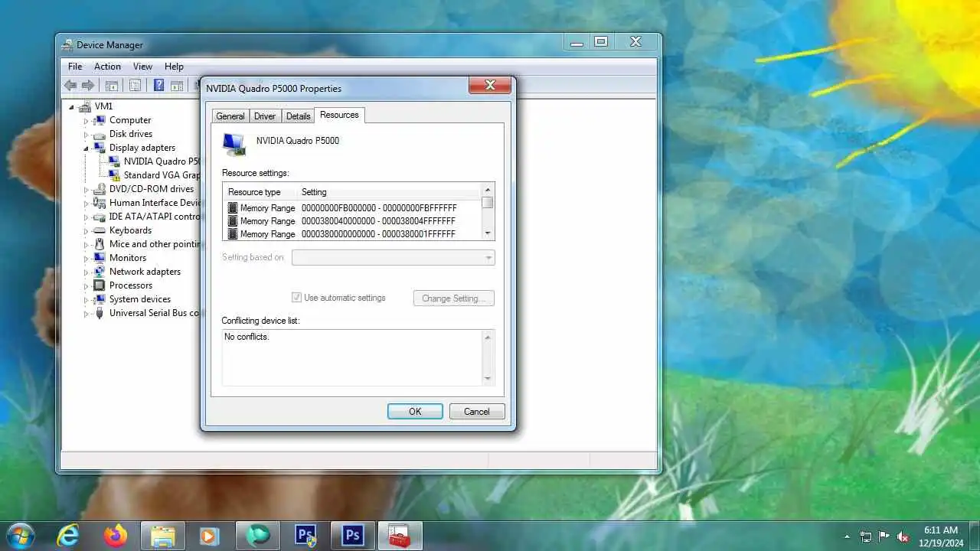The height and width of the screenshot is (551, 980).
Task: Switch to the Driver tab
Action: click(265, 116)
